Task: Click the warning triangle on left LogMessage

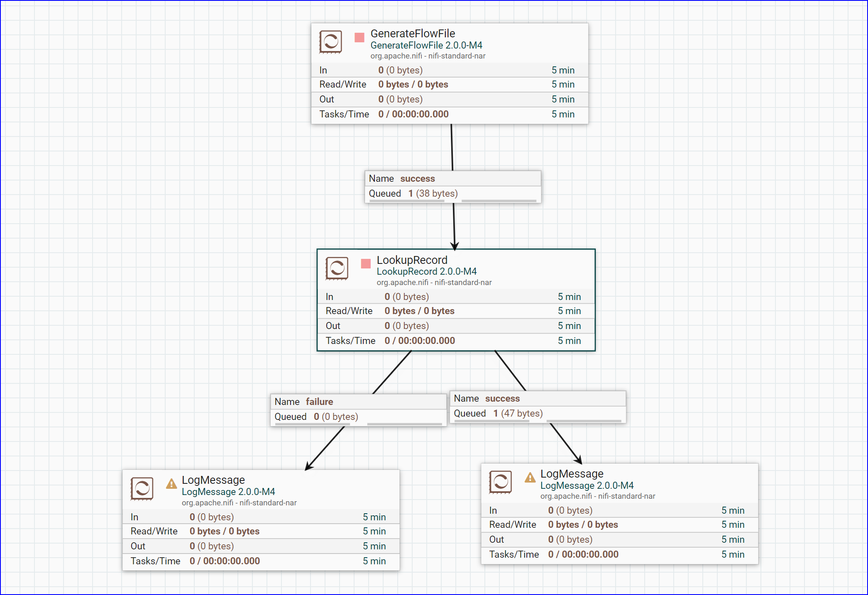Action: tap(171, 483)
